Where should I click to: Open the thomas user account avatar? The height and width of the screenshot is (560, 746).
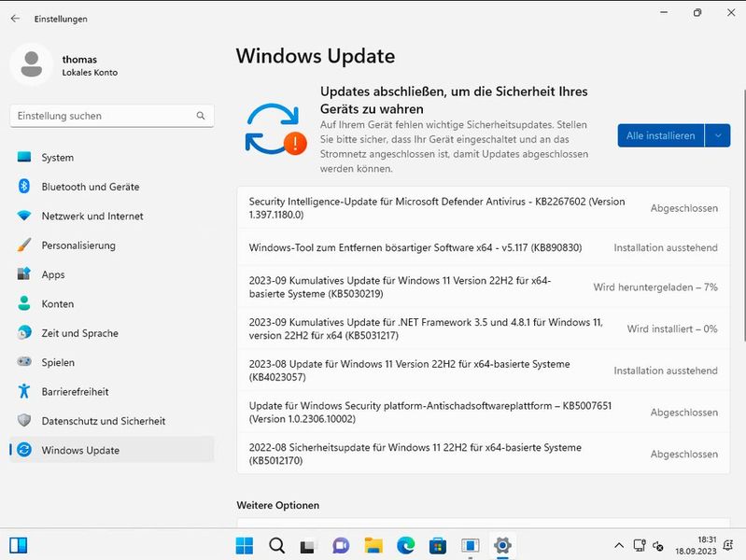click(x=32, y=64)
